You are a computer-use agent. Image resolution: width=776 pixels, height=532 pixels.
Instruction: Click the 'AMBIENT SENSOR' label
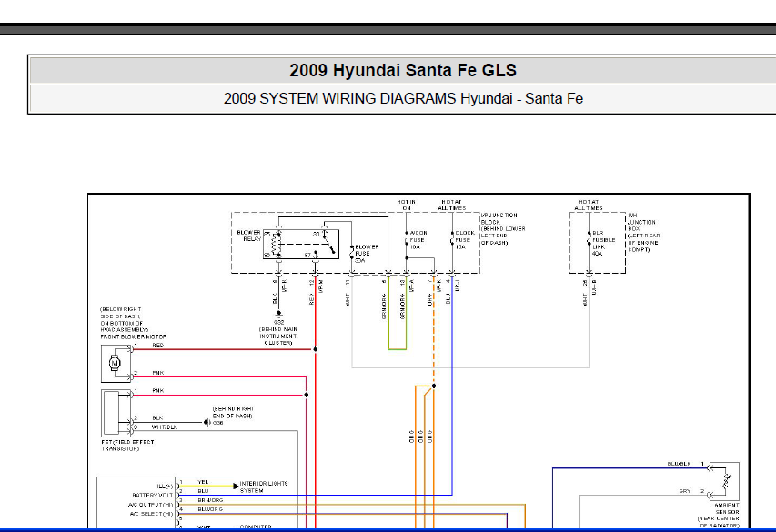[727, 508]
